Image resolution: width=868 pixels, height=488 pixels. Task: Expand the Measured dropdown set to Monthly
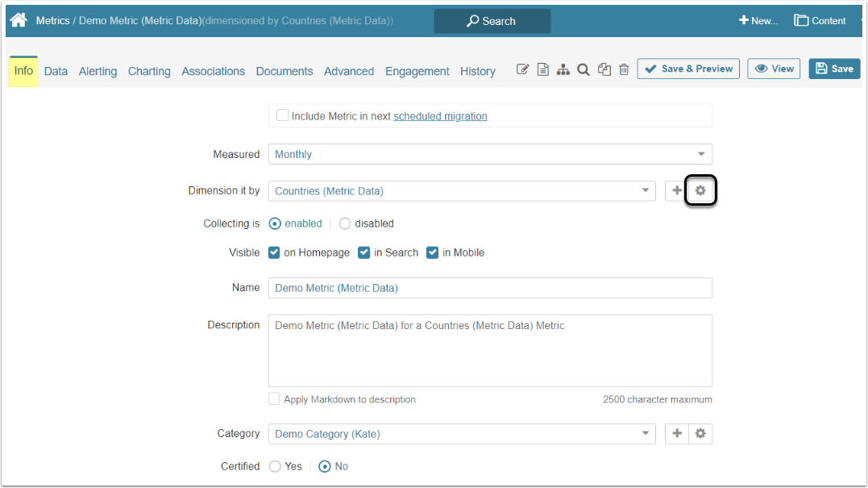[x=489, y=154]
